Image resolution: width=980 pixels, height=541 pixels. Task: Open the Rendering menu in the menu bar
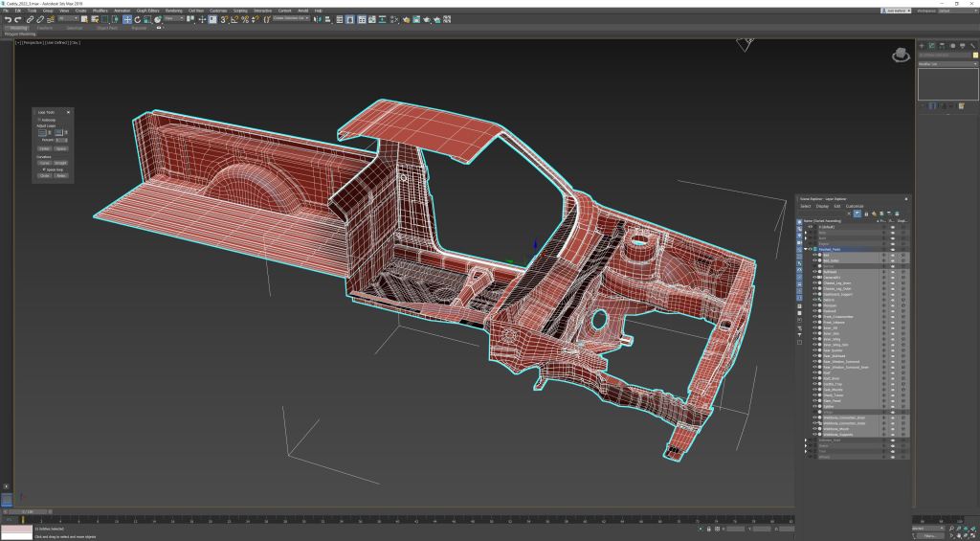pos(173,11)
